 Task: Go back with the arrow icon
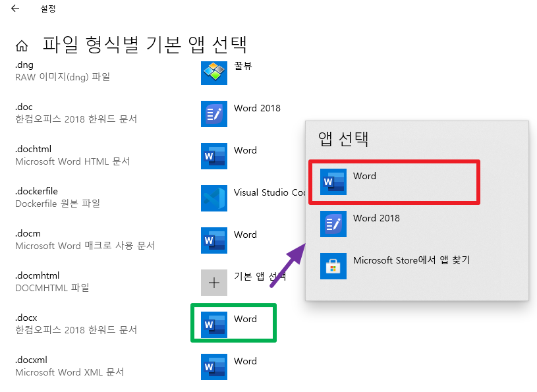[x=15, y=8]
